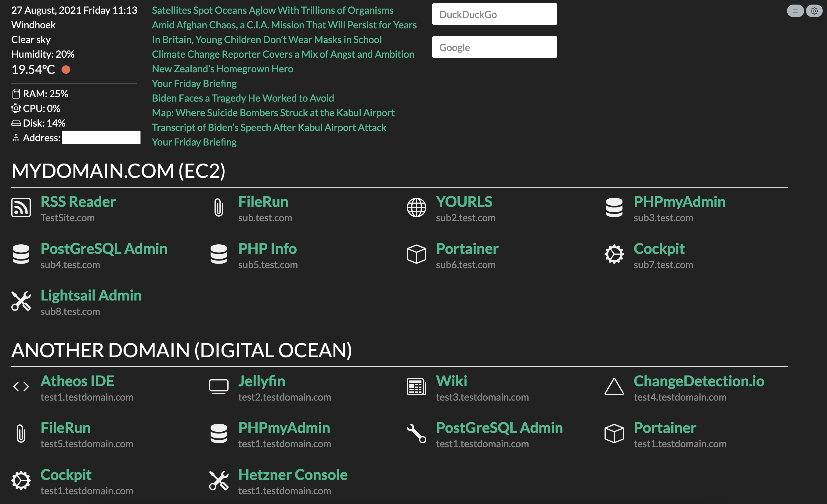Open Cockpit link at sub7.test.com
This screenshot has width=827, height=504.
click(659, 249)
